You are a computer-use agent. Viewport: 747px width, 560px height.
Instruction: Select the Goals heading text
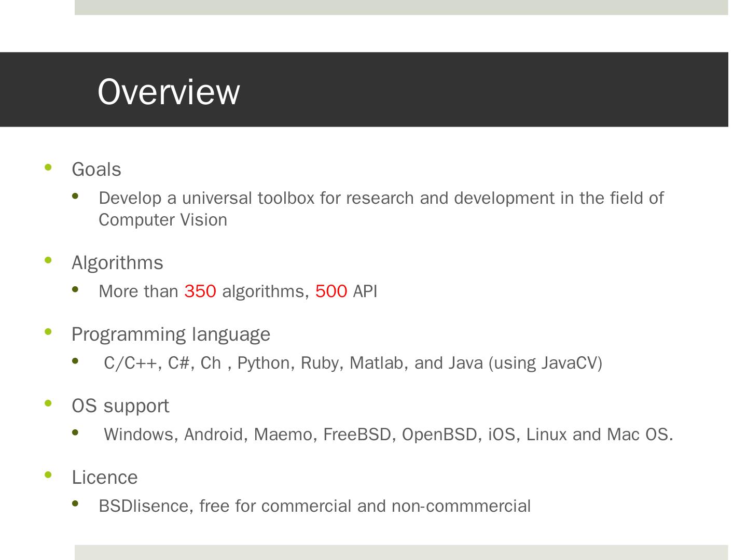96,170
